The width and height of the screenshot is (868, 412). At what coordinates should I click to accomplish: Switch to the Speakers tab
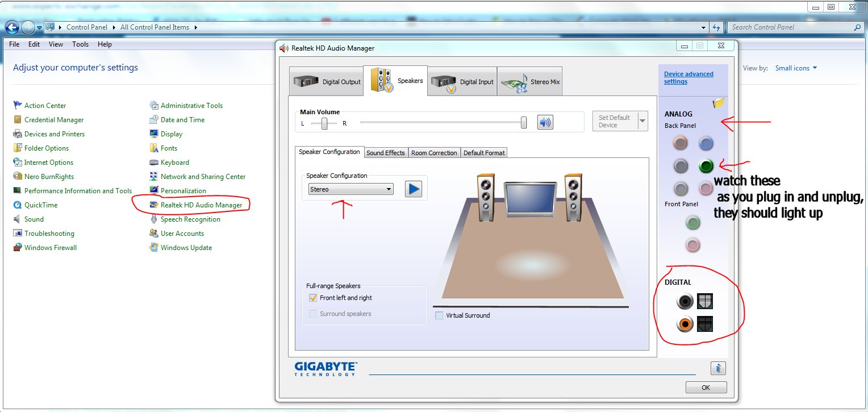coord(395,81)
